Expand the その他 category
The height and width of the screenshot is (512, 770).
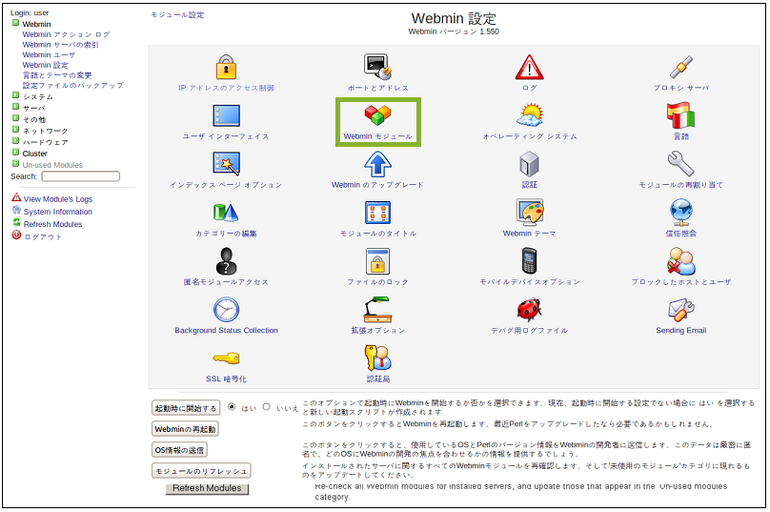click(x=16, y=118)
